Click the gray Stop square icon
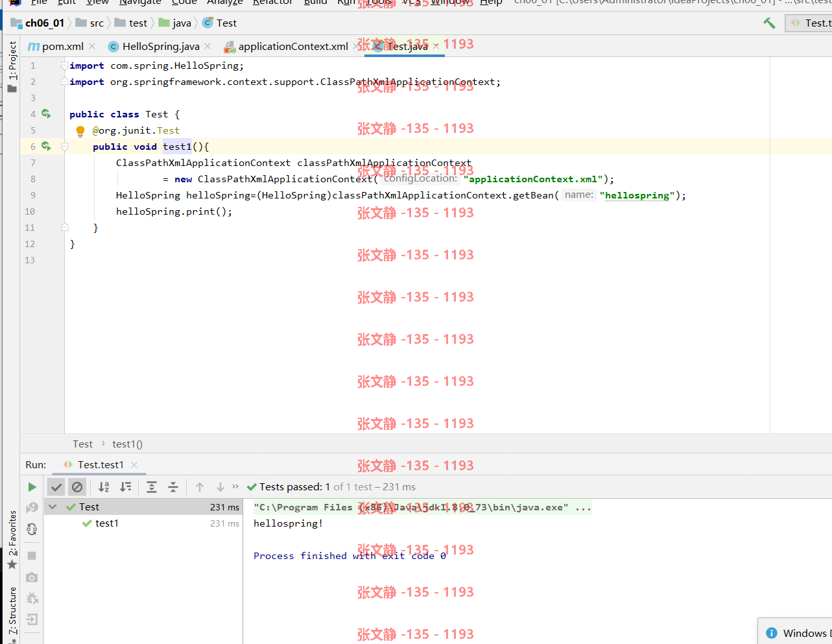Viewport: 832px width, 644px height. 32,556
